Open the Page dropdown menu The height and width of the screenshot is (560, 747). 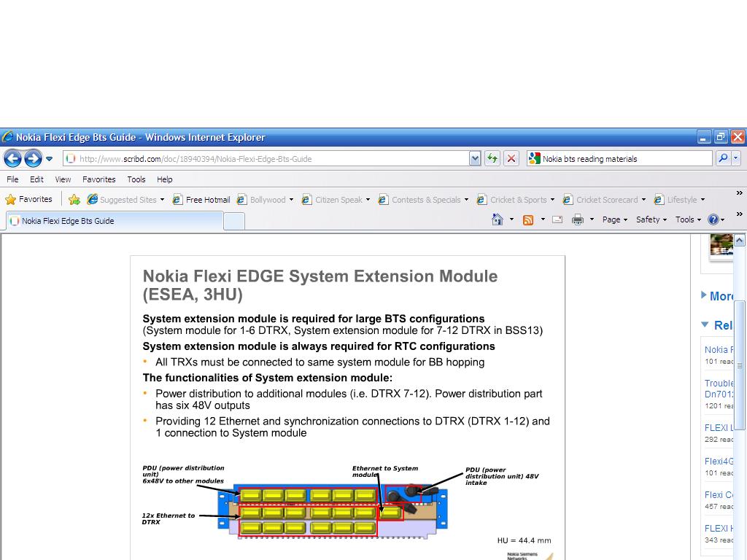click(614, 219)
